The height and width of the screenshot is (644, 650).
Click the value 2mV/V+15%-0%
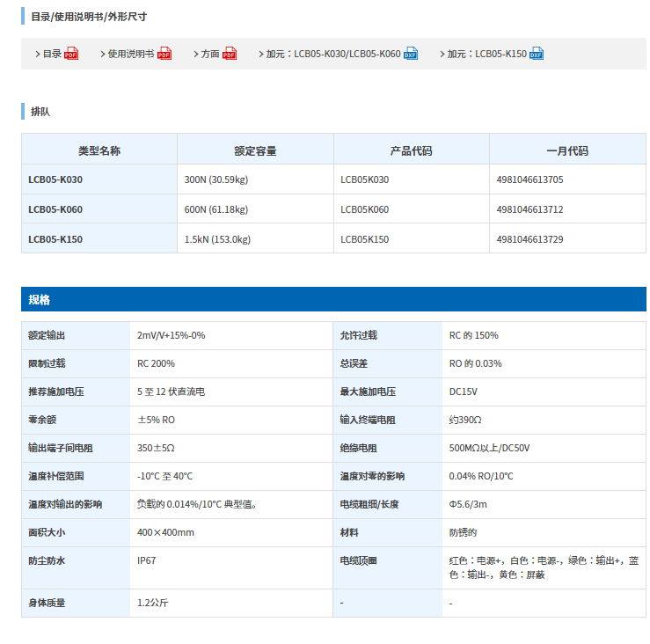tap(172, 335)
